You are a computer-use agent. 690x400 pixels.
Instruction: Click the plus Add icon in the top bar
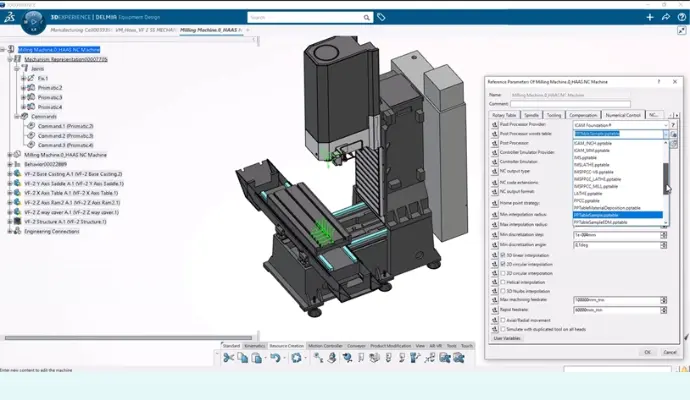tap(650, 17)
